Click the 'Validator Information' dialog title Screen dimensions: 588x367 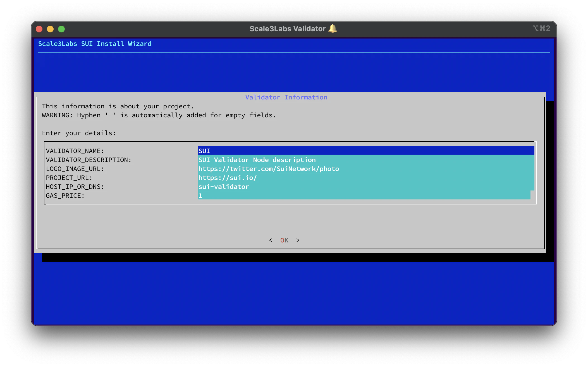click(286, 97)
